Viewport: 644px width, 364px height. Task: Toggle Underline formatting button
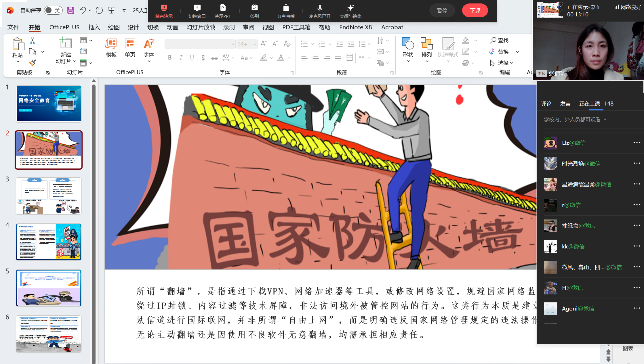192,58
